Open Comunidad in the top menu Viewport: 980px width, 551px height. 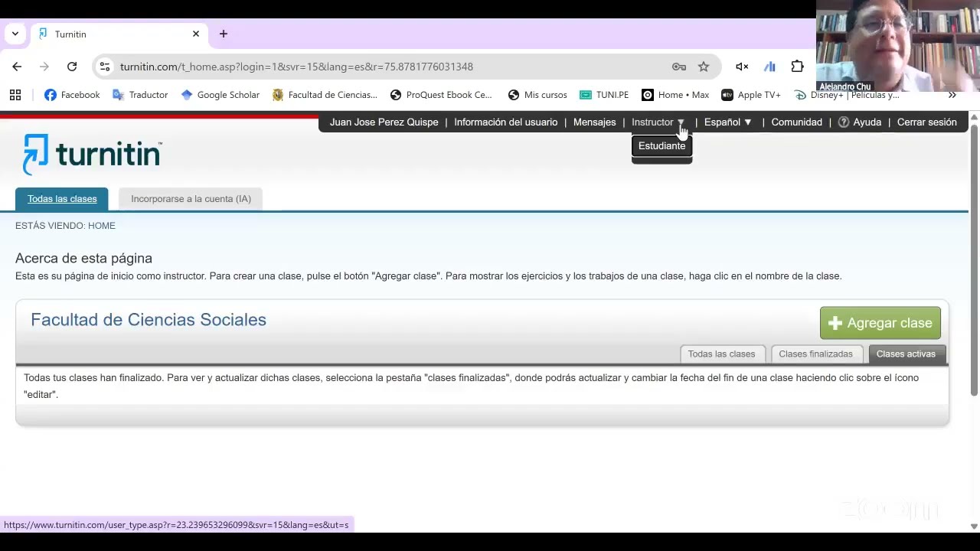(796, 122)
